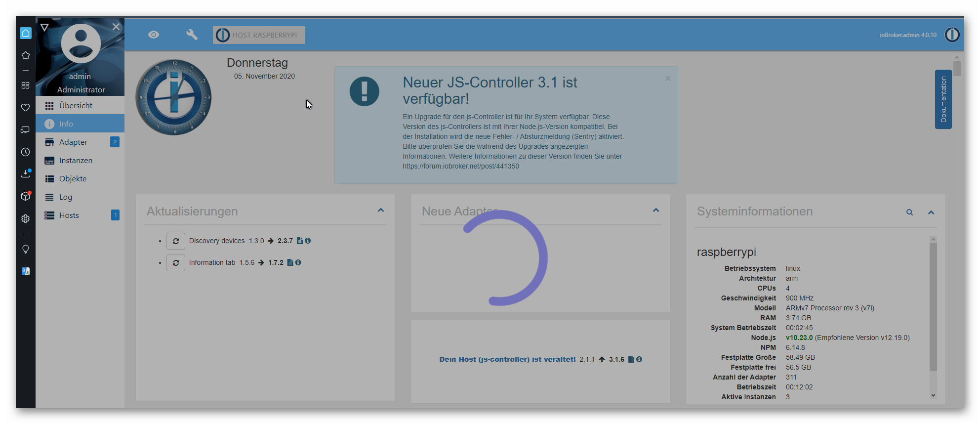Click the 'Anzahl der Adapter' value 311
Viewport: 980px width, 424px height.
(x=791, y=377)
